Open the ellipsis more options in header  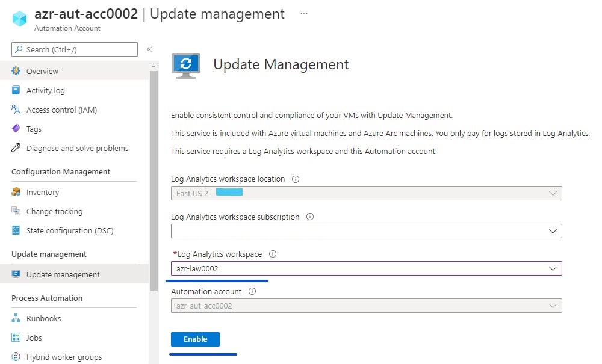coord(304,14)
